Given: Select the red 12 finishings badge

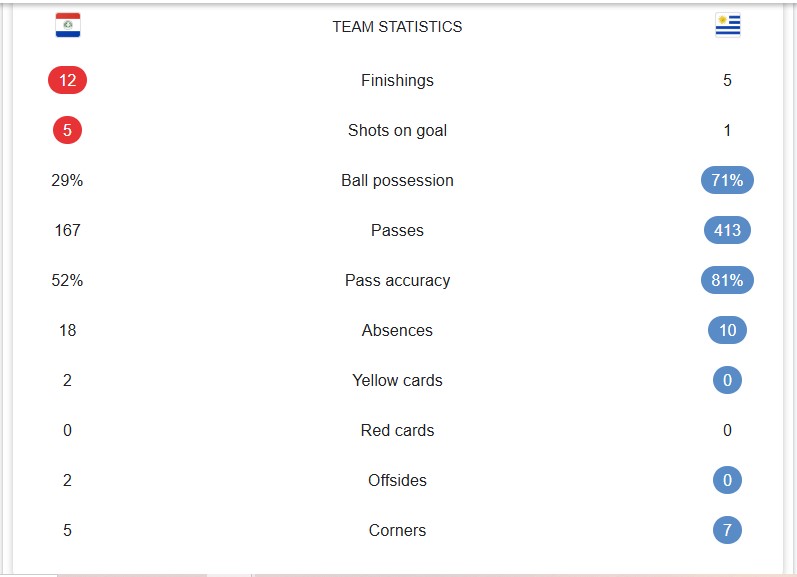Looking at the screenshot, I should click(x=68, y=80).
